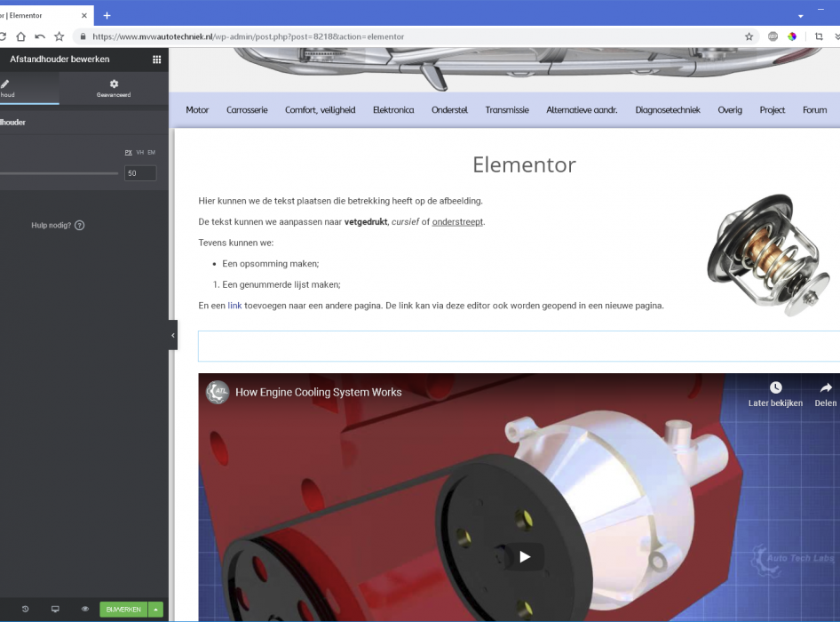840x622 pixels.
Task: Open the Diagnosetechniek menu item
Action: [668, 110]
